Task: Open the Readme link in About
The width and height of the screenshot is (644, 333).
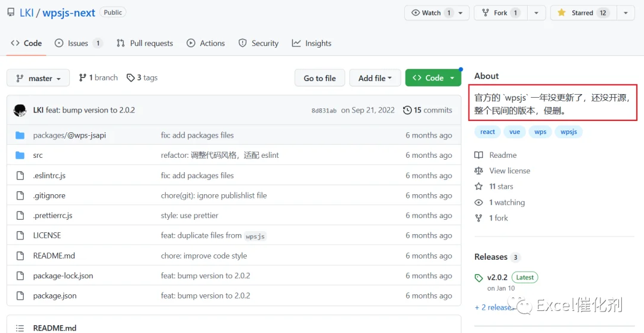Action: point(496,155)
